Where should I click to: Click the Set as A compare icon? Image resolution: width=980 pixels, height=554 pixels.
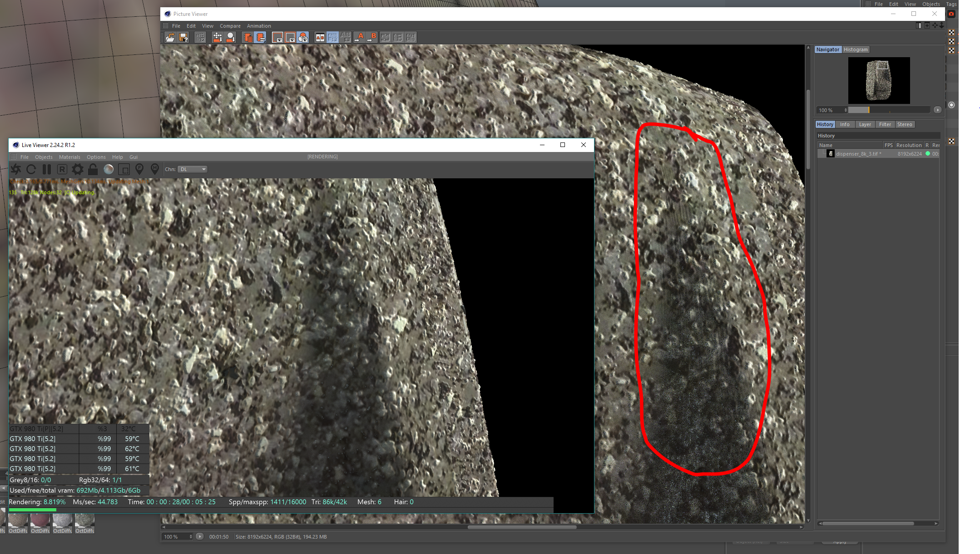[x=359, y=37]
